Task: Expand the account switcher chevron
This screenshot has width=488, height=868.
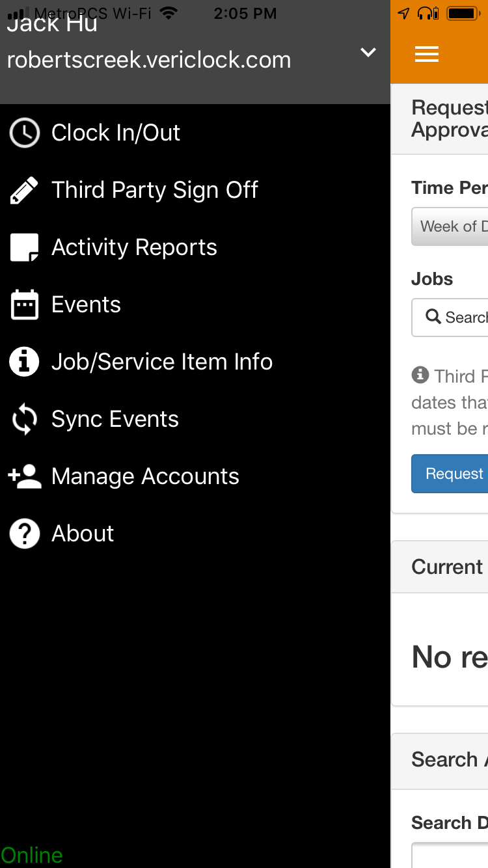Action: pyautogui.click(x=368, y=53)
